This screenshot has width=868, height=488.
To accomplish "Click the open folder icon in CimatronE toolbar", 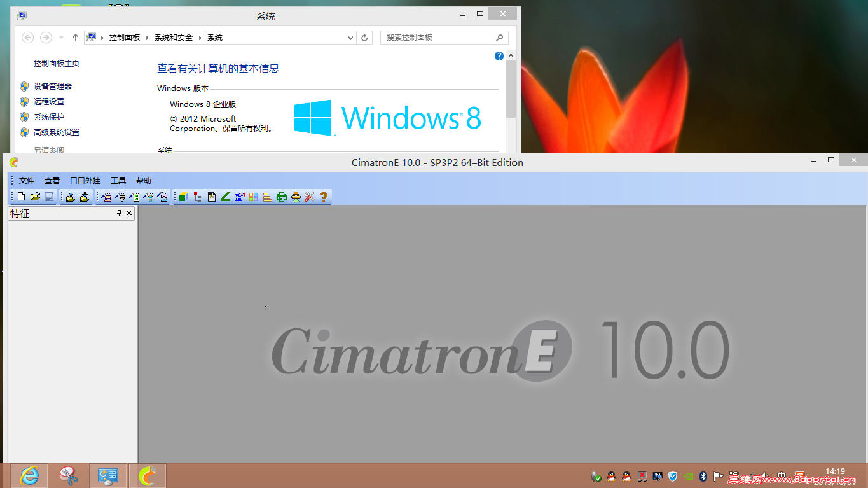I will (35, 197).
